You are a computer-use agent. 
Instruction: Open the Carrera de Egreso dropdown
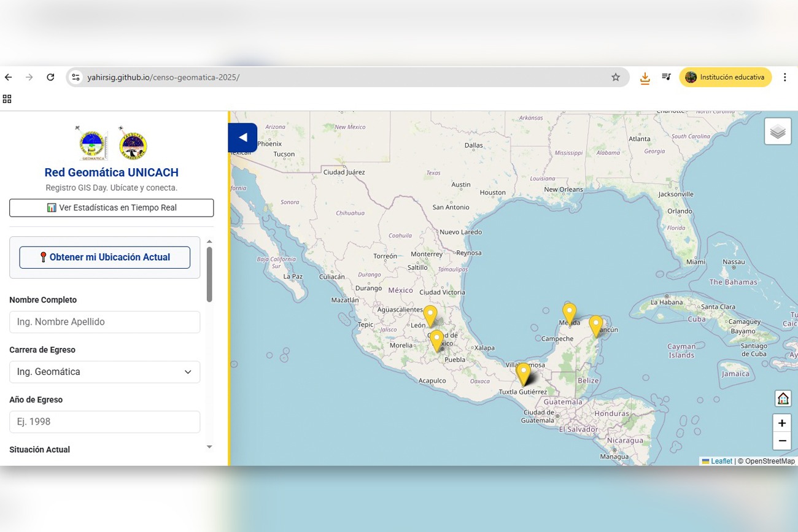(104, 372)
